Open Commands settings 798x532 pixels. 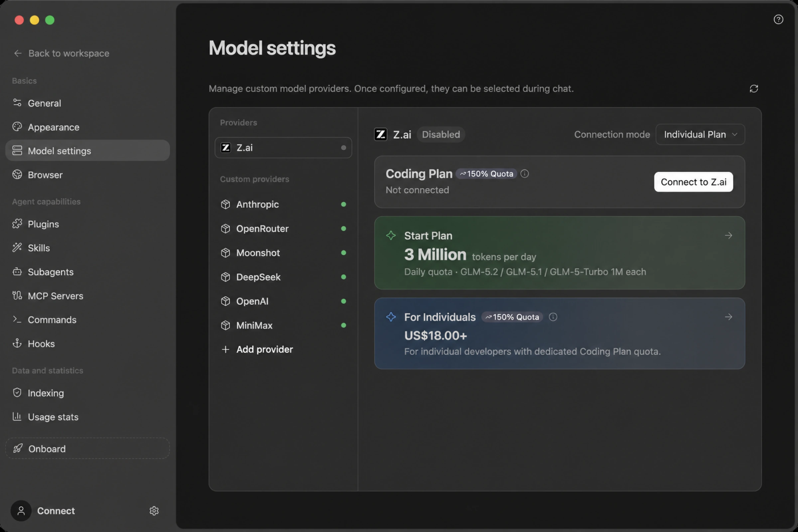tap(87, 320)
